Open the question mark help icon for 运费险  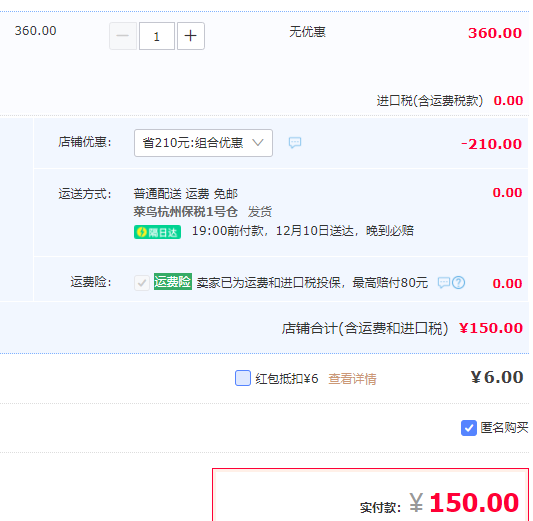point(459,282)
